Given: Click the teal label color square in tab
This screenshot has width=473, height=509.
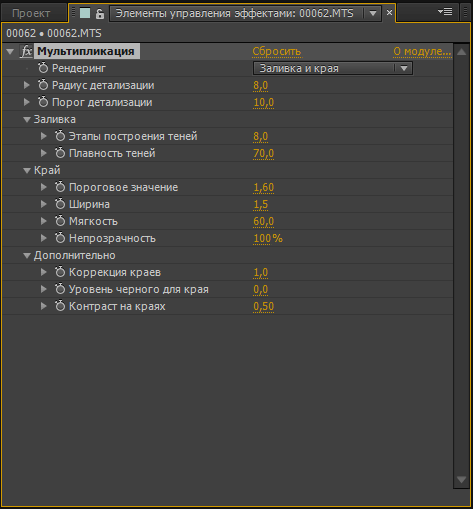Looking at the screenshot, I should coord(85,13).
